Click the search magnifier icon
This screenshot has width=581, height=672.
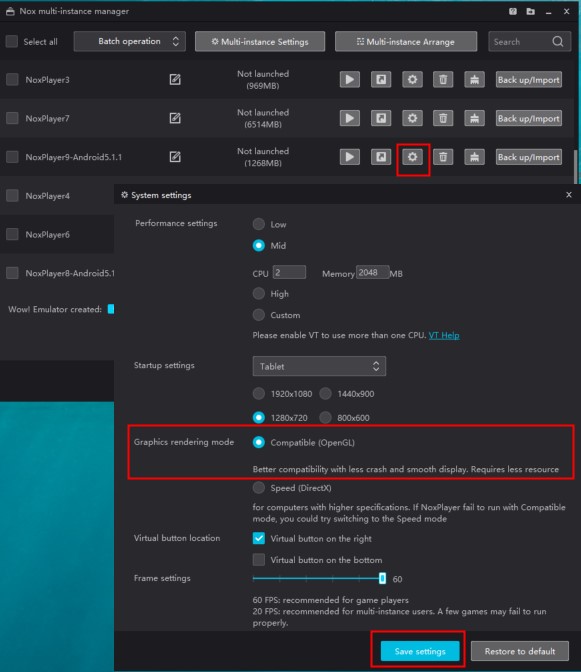click(x=558, y=42)
